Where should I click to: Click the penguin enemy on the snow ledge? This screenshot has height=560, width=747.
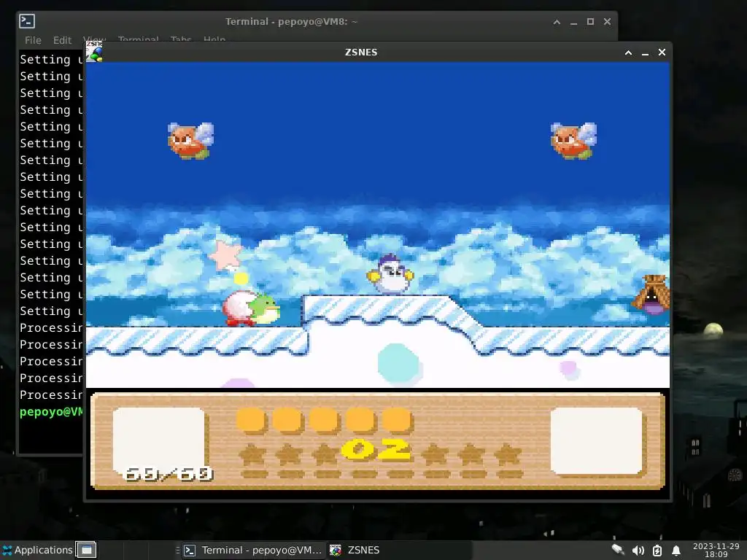click(x=390, y=274)
